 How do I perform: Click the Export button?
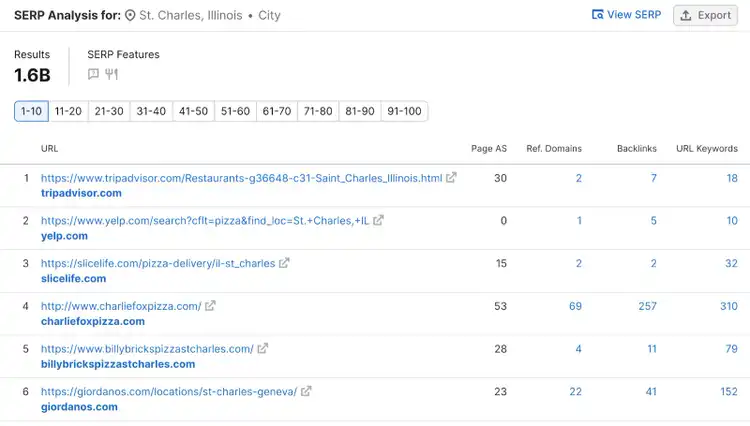click(x=706, y=15)
